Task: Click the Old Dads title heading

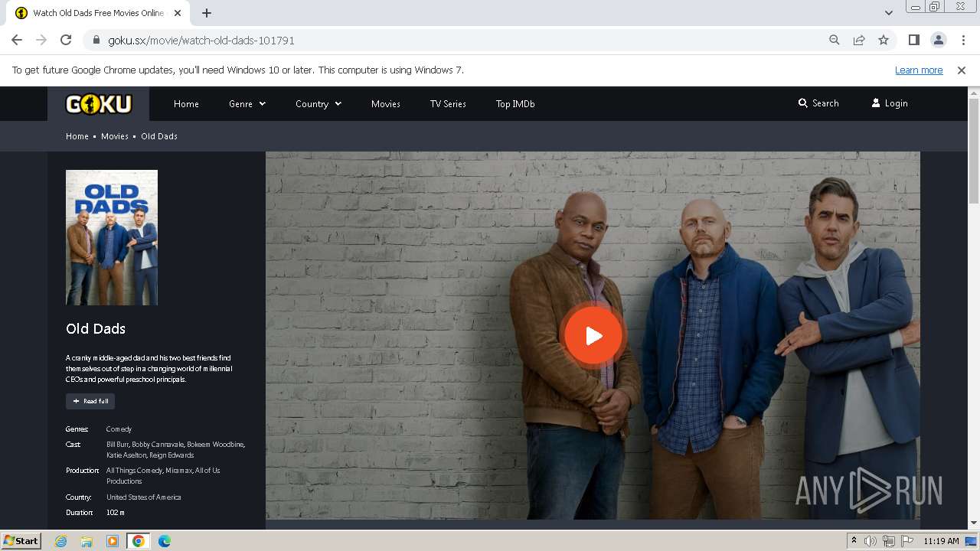Action: (x=96, y=328)
